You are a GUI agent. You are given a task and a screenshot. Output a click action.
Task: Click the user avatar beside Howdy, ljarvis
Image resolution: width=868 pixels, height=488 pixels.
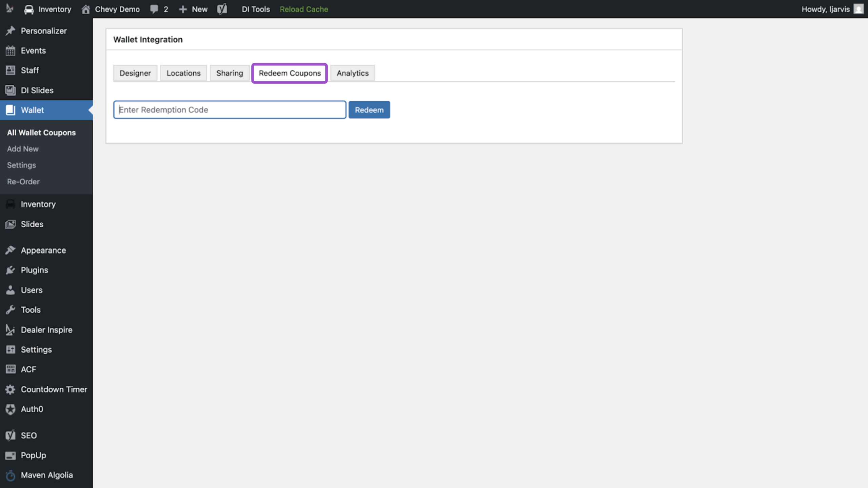click(x=859, y=9)
